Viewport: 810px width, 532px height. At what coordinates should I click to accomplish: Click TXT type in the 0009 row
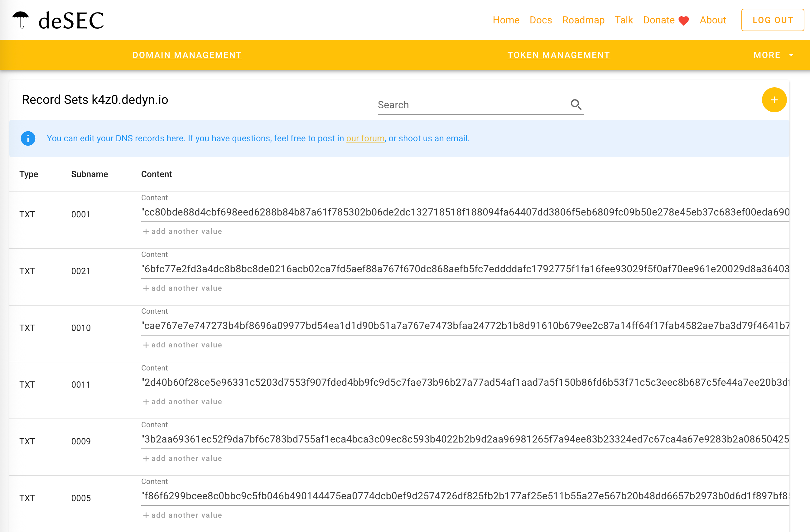click(x=27, y=442)
